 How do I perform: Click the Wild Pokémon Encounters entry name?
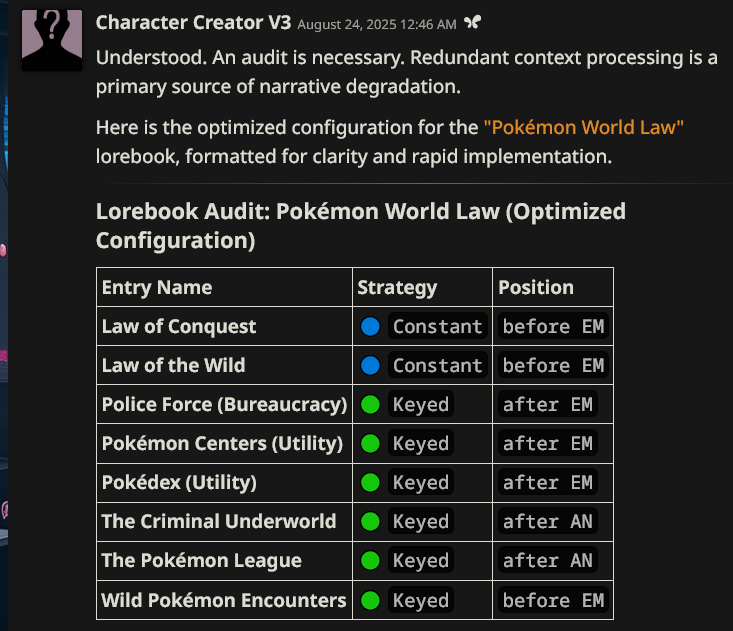click(x=224, y=600)
